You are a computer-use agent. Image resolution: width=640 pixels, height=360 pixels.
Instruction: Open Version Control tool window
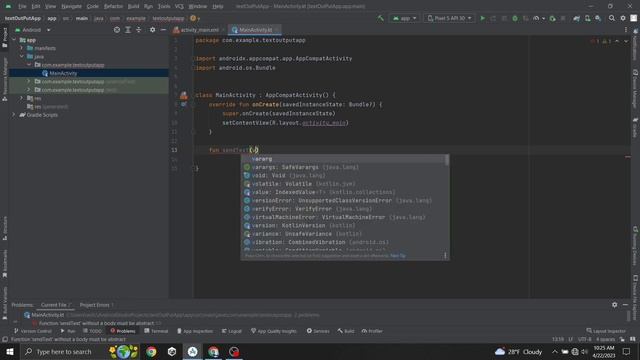[33, 331]
